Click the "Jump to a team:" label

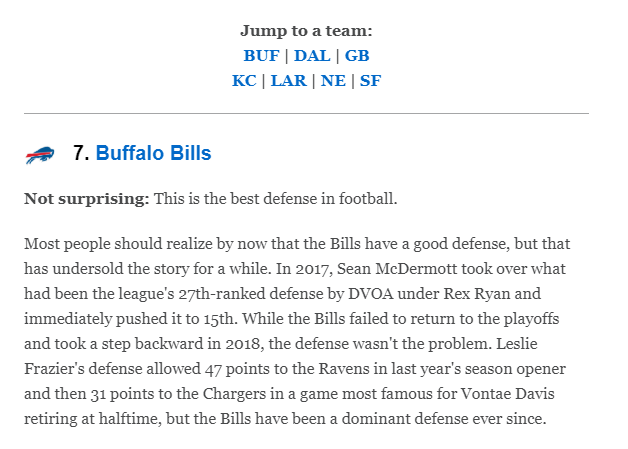[x=306, y=31]
